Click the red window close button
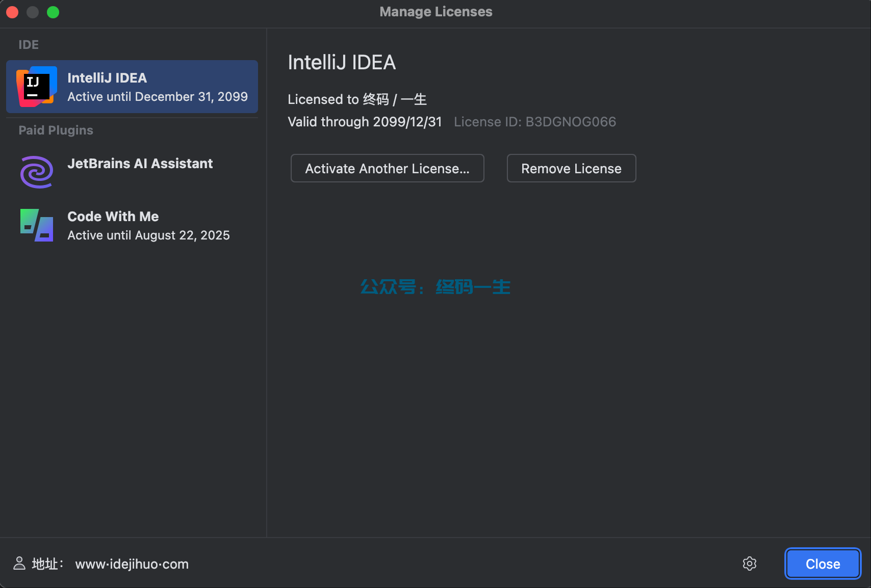This screenshot has width=871, height=588. 12,12
